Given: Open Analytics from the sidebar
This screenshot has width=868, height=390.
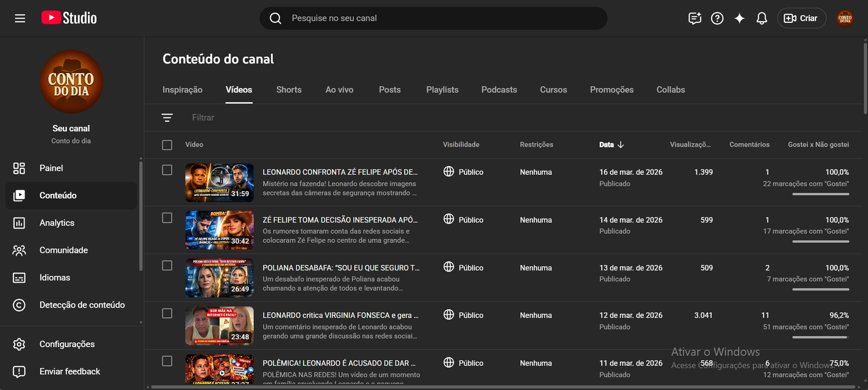Looking at the screenshot, I should click(56, 223).
